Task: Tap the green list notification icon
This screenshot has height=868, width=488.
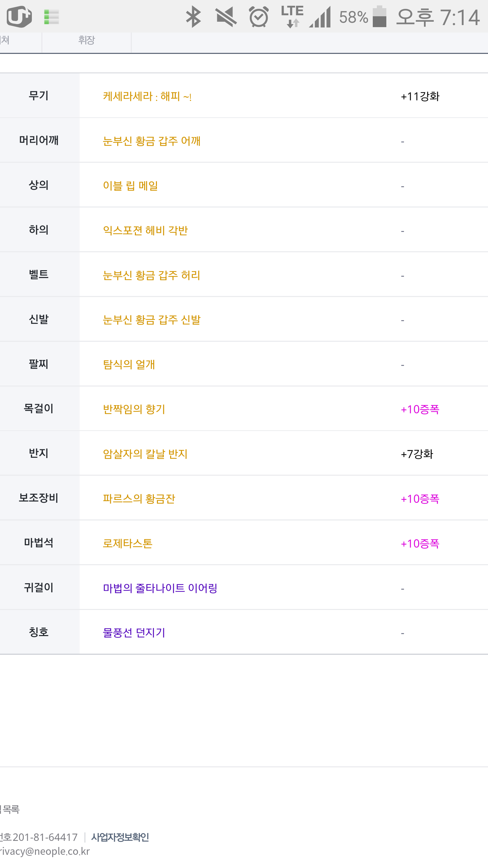Action: [x=52, y=17]
